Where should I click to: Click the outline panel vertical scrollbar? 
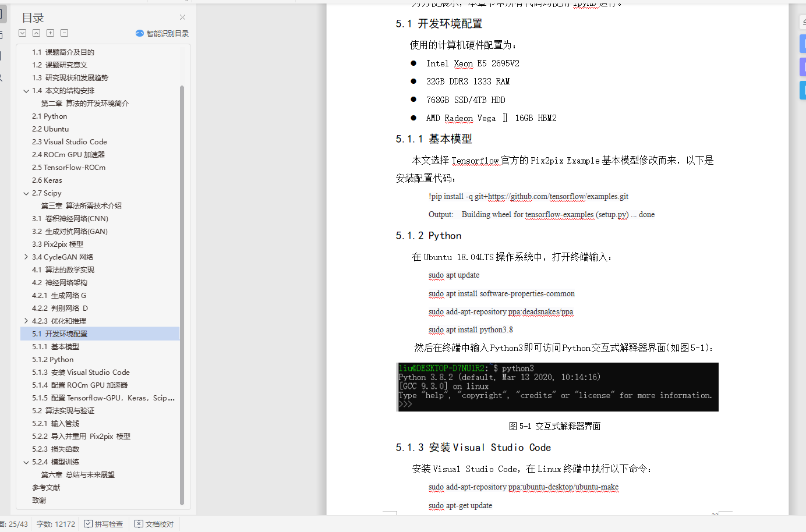pos(182,295)
